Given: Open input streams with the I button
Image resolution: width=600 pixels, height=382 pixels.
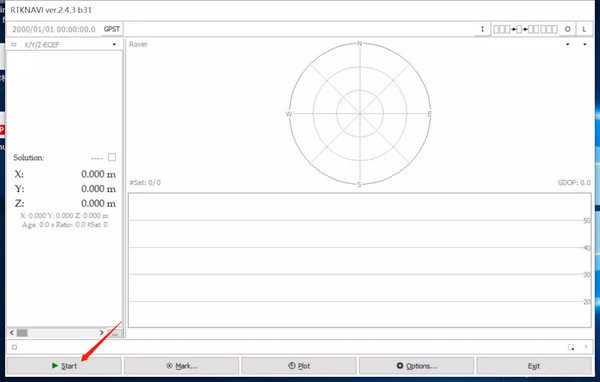Looking at the screenshot, I should [x=482, y=29].
